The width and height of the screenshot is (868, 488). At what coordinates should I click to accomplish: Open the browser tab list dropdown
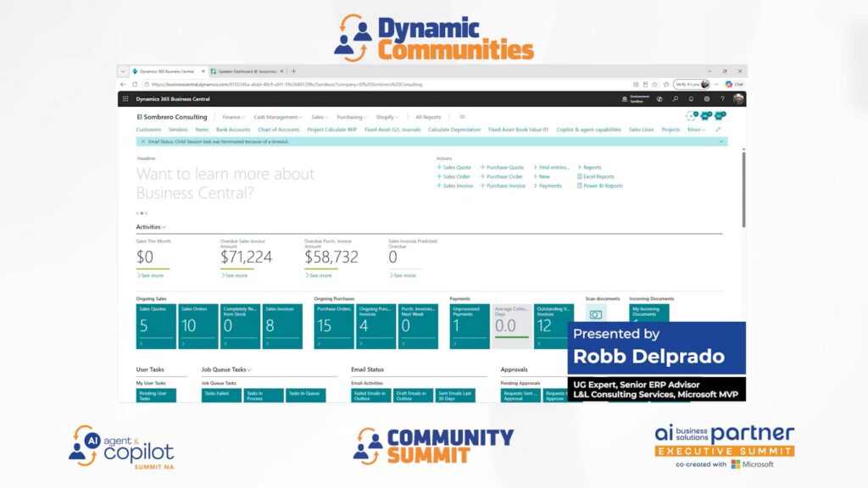(123, 71)
